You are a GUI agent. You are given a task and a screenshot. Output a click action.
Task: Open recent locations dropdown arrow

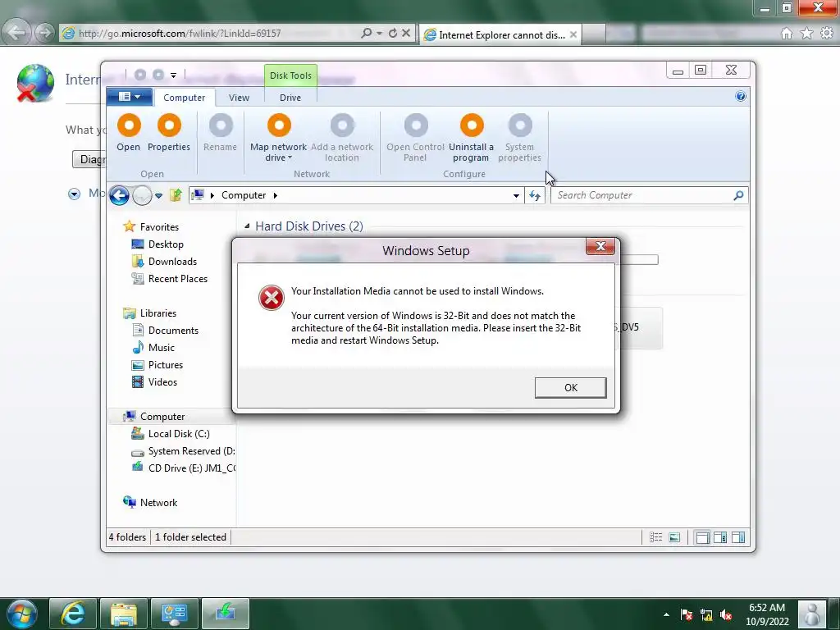point(158,196)
